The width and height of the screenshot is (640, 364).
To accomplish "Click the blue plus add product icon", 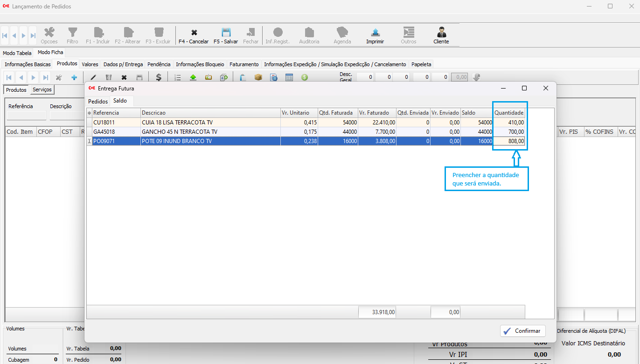I will click(x=74, y=77).
